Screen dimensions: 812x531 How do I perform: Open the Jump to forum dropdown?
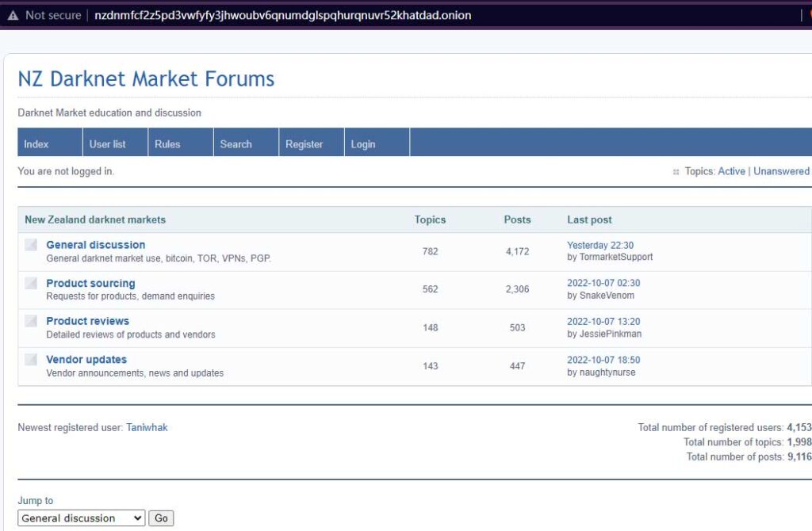[82, 518]
